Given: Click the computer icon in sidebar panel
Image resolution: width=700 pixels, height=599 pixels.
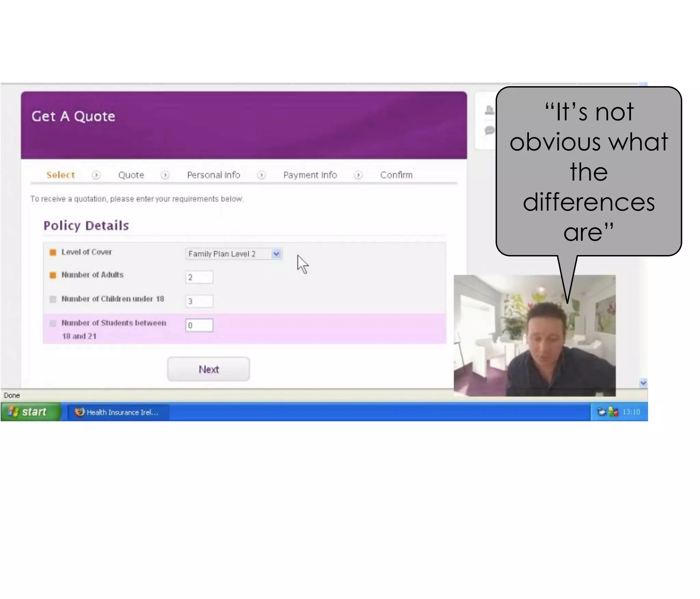Looking at the screenshot, I should [489, 110].
